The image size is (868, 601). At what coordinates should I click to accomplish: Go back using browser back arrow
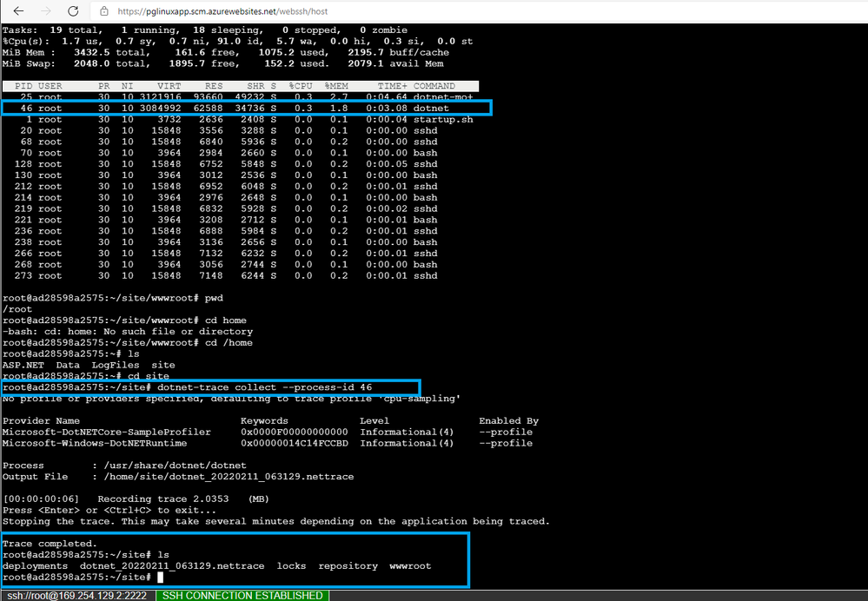pos(18,11)
